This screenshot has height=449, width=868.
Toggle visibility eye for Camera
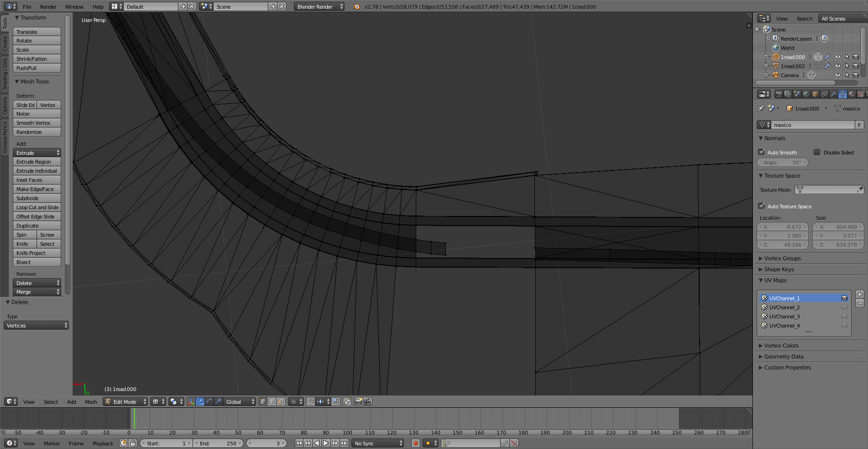pyautogui.click(x=838, y=75)
